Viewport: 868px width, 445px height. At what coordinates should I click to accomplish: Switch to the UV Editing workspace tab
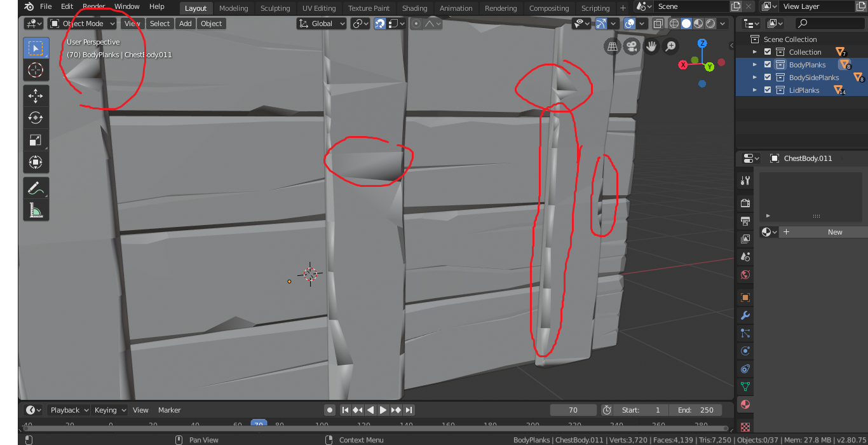(x=319, y=8)
